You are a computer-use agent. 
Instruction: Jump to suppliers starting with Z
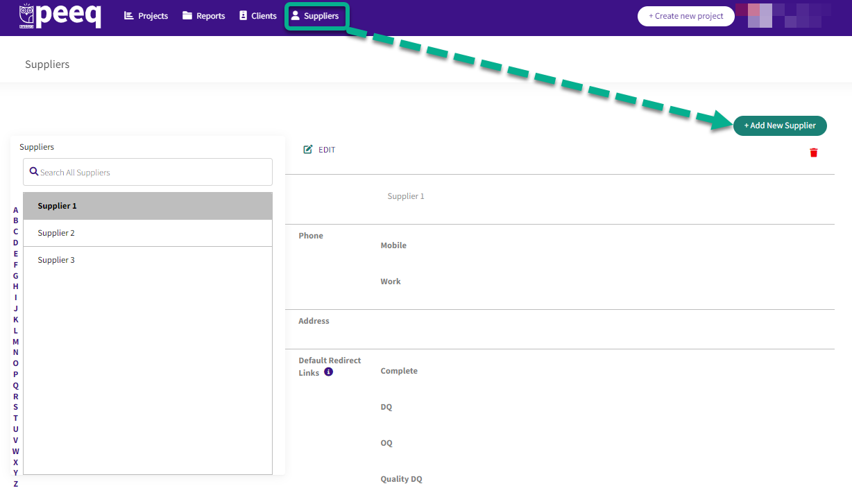[15, 482]
